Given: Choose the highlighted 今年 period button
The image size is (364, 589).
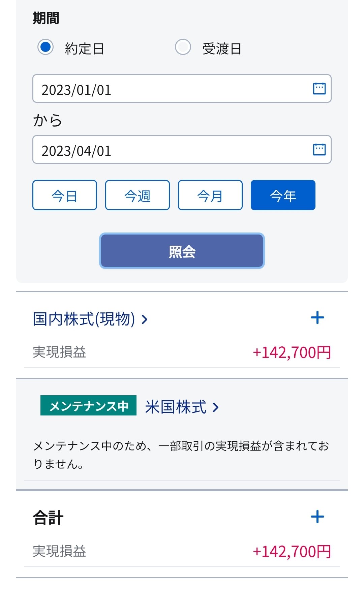Looking at the screenshot, I should point(283,195).
